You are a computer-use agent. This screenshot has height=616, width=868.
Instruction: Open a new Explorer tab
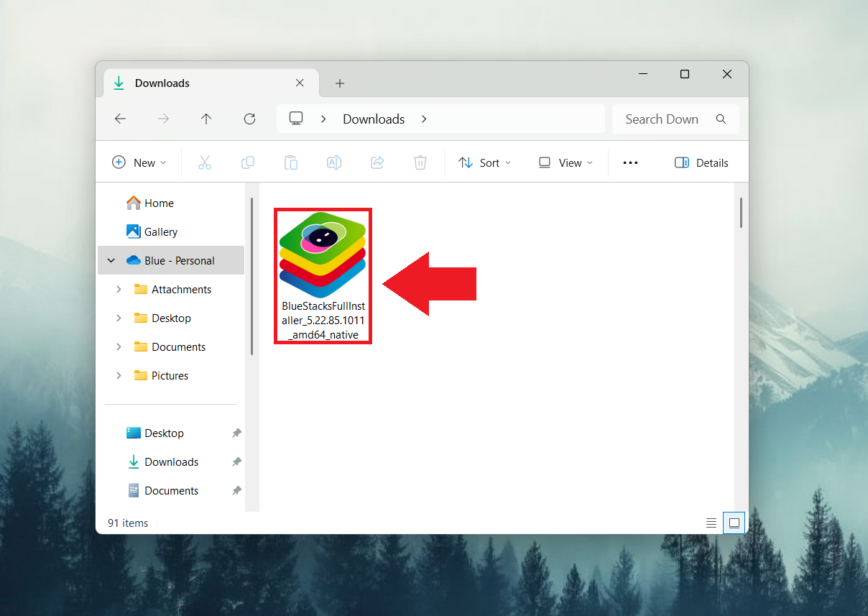339,83
